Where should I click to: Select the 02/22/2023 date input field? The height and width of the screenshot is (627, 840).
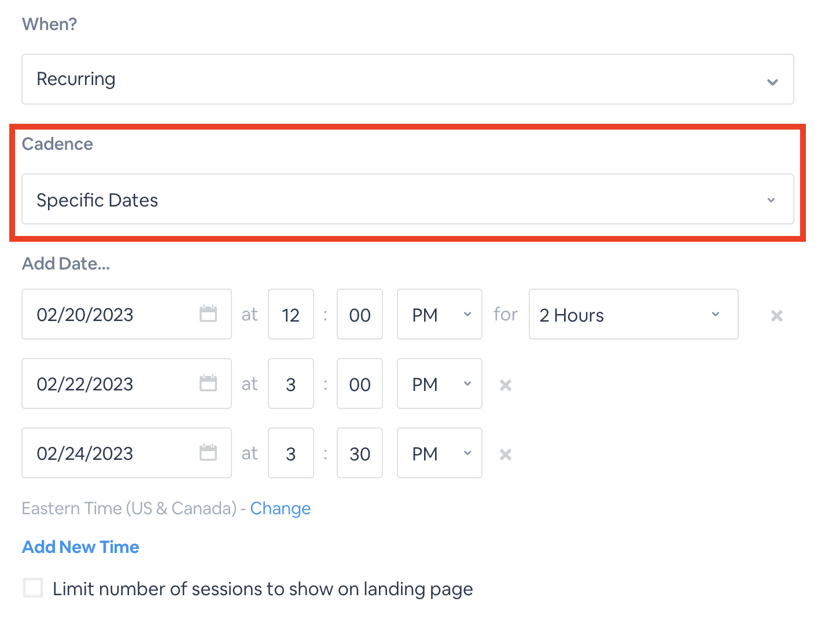click(127, 383)
